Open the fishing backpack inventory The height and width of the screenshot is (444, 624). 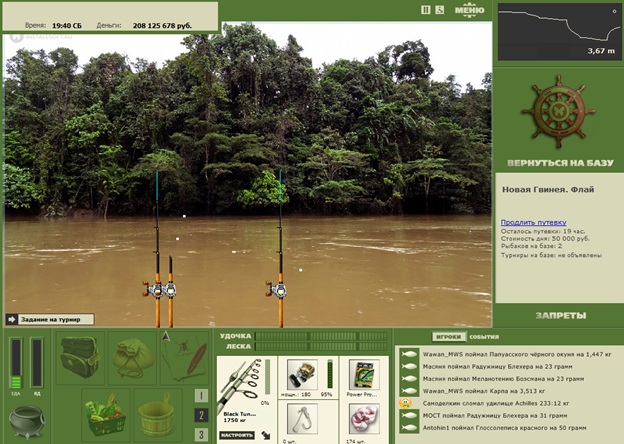(x=80, y=358)
